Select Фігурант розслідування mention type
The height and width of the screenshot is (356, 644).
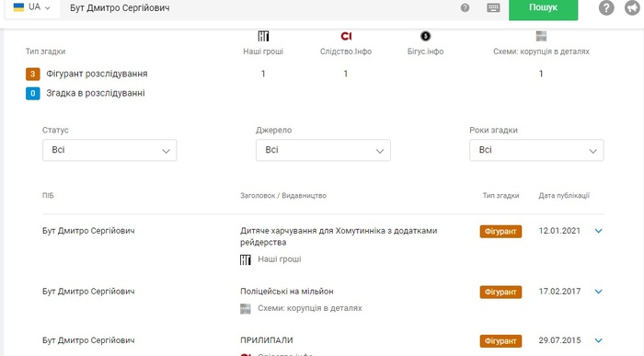[97, 74]
